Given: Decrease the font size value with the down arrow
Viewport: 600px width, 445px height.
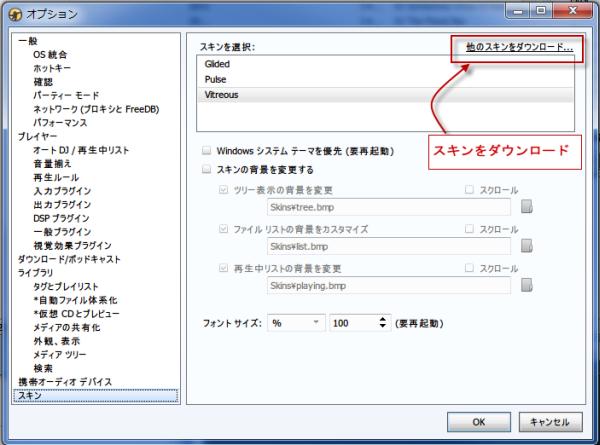Looking at the screenshot, I should pyautogui.click(x=383, y=326).
